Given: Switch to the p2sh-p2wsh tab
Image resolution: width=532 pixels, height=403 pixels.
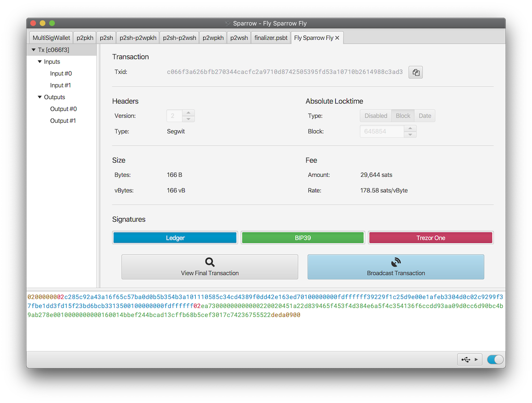Looking at the screenshot, I should click(x=179, y=38).
